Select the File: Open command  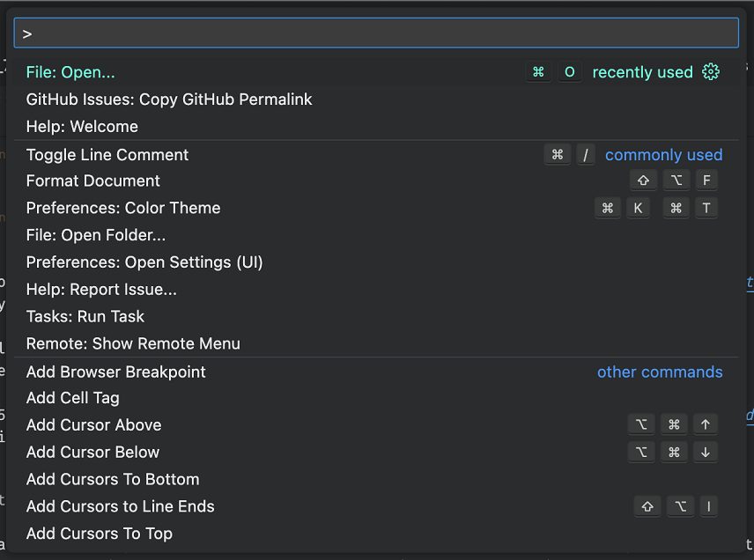coord(70,72)
